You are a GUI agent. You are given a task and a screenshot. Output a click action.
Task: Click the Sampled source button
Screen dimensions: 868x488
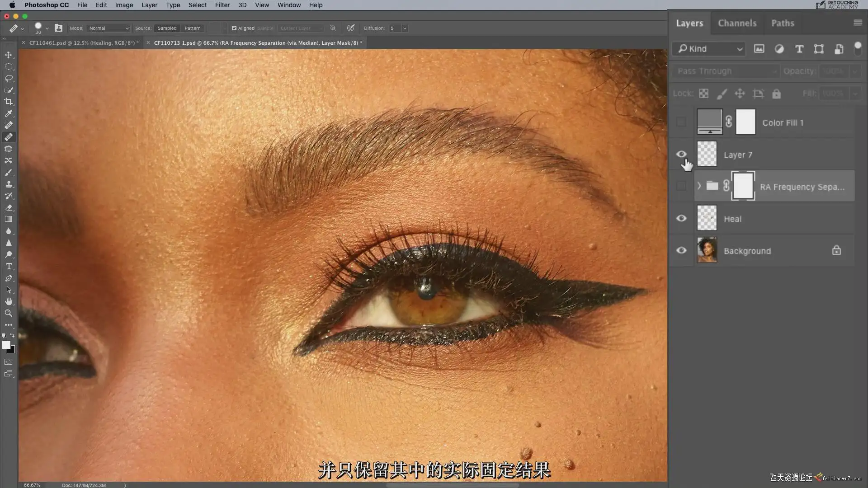167,28
